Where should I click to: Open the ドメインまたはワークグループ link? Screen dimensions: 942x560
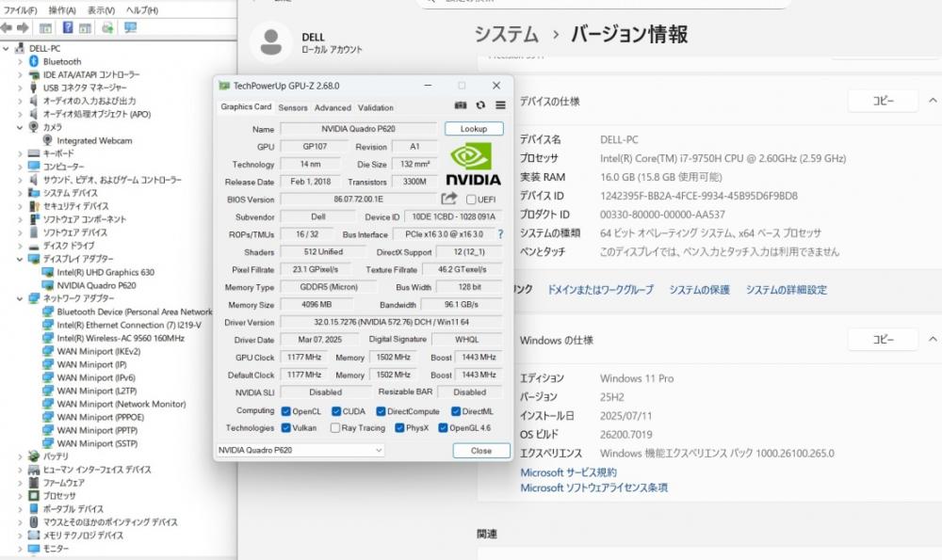tap(600, 289)
